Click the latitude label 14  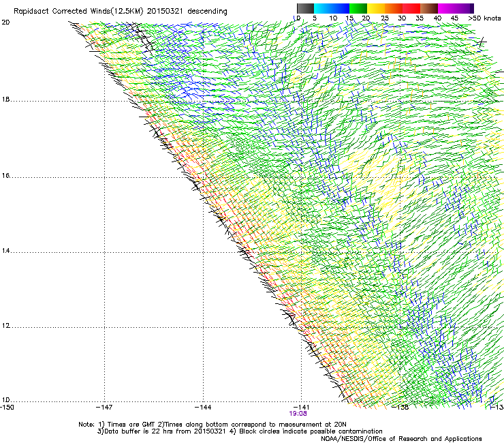(x=5, y=251)
